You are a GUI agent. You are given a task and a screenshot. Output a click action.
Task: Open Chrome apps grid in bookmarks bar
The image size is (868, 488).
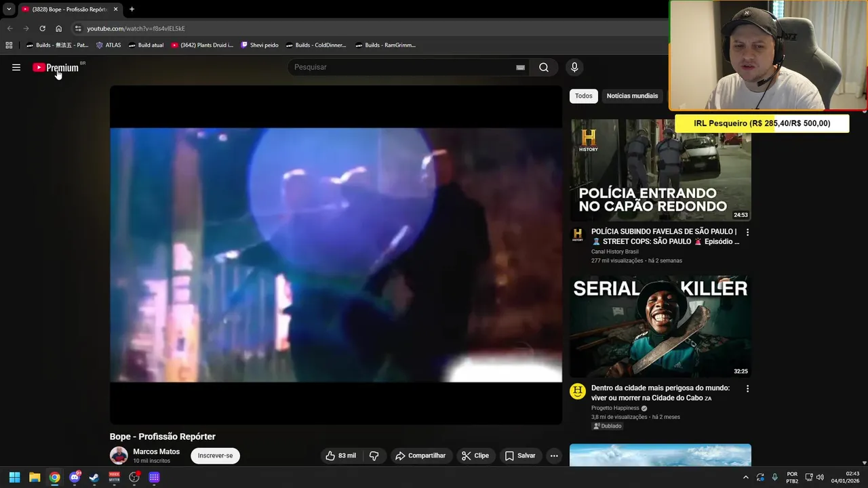coord(9,45)
